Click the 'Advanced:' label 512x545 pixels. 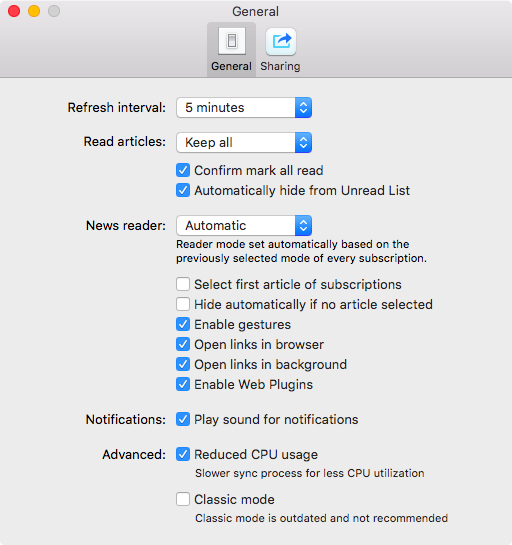(134, 455)
